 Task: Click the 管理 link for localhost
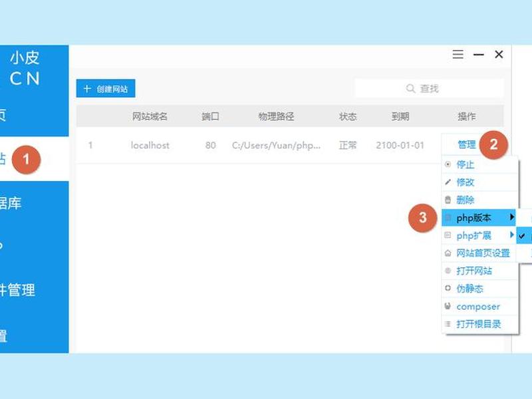point(467,144)
